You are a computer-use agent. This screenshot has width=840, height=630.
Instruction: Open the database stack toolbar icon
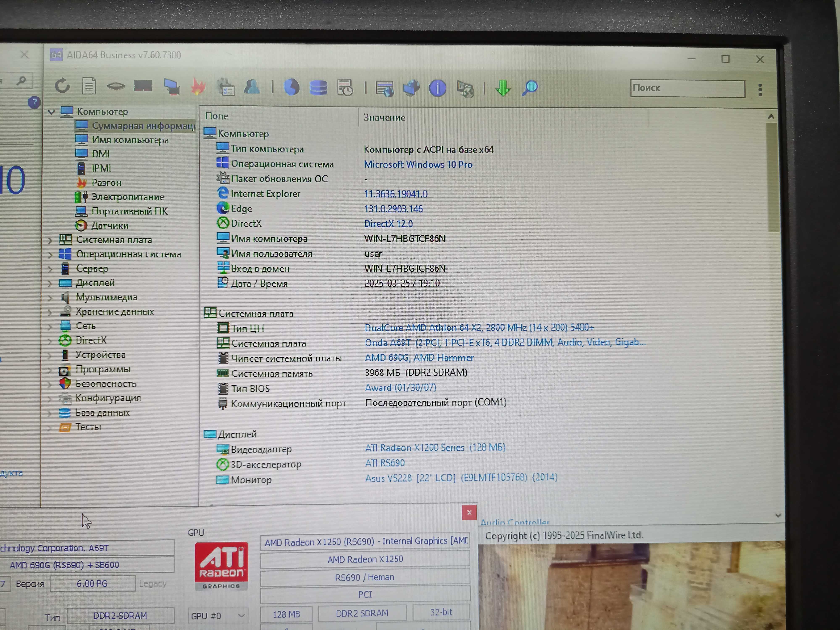(x=318, y=88)
